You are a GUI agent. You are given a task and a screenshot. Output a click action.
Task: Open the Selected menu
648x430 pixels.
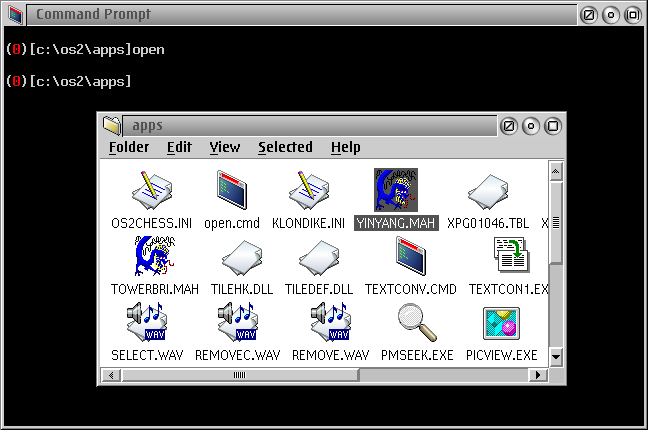pyautogui.click(x=285, y=147)
